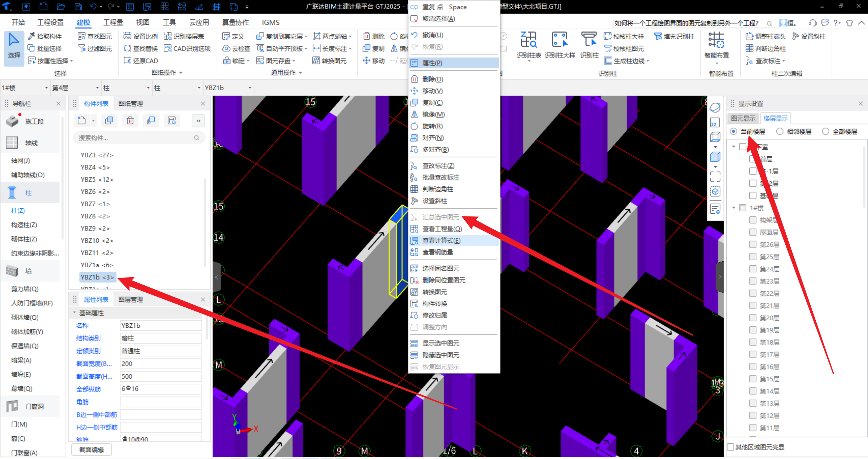Viewport: 868px width, 459px height.
Task: Click the orbit/rotate view icon
Action: coord(715,107)
